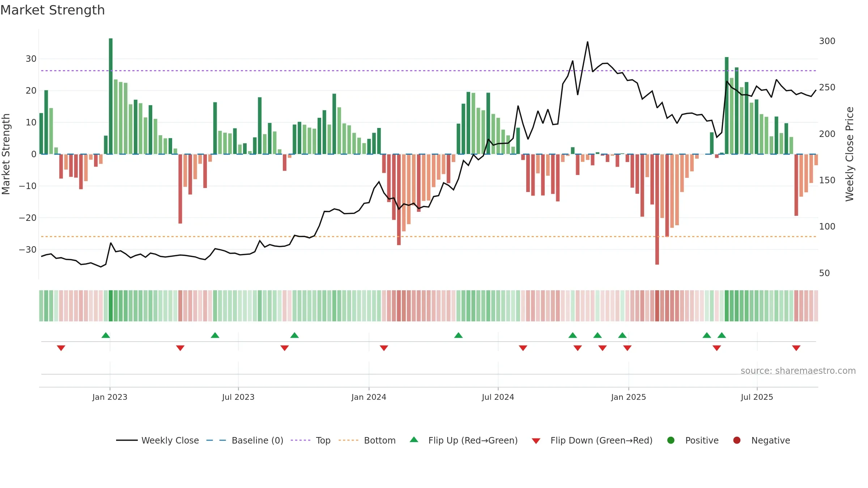Click the Jul 2025 x-axis label
The width and height of the screenshot is (868, 488).
tap(757, 397)
